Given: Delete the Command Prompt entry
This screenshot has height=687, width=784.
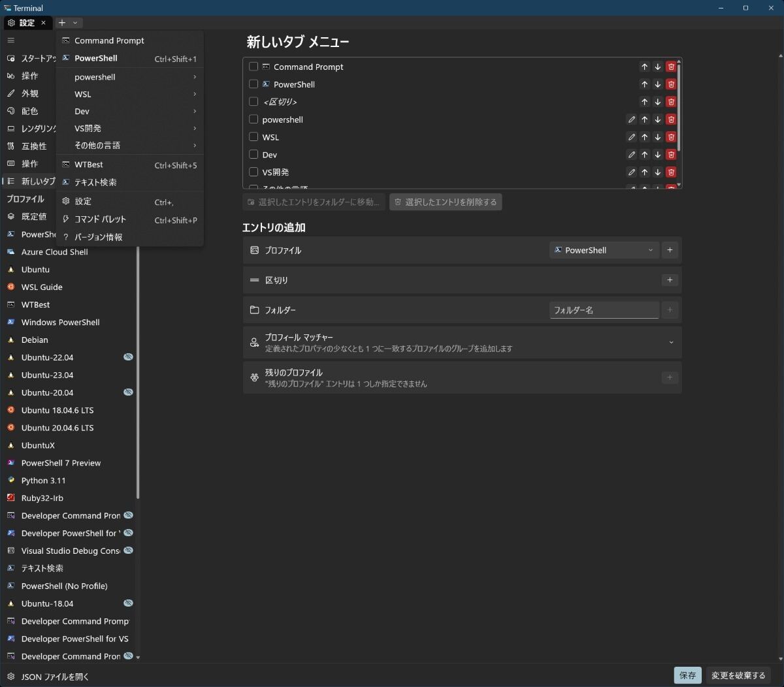Looking at the screenshot, I should pos(671,67).
